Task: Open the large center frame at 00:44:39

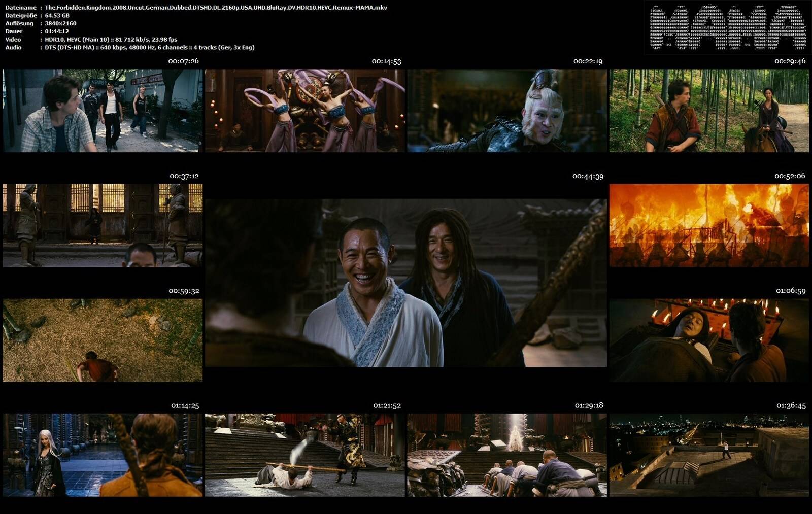Action: click(x=406, y=283)
